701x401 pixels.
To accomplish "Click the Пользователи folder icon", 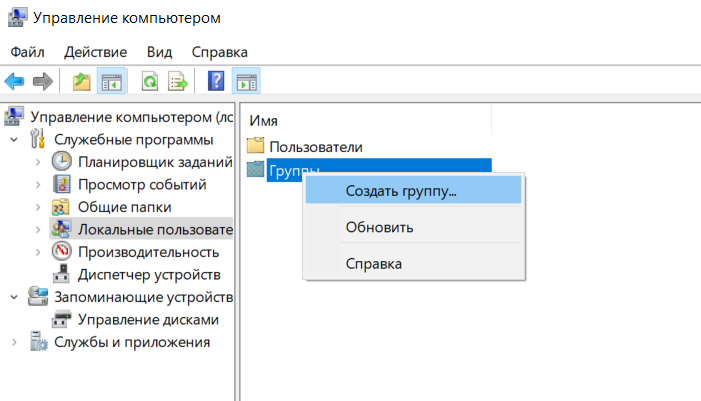I will 255,146.
